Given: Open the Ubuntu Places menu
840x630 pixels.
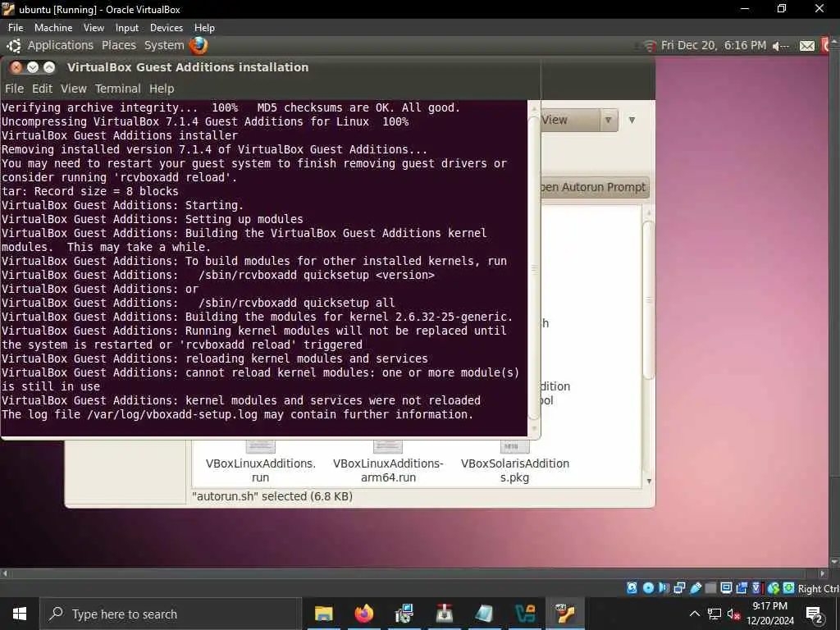Looking at the screenshot, I should point(119,46).
